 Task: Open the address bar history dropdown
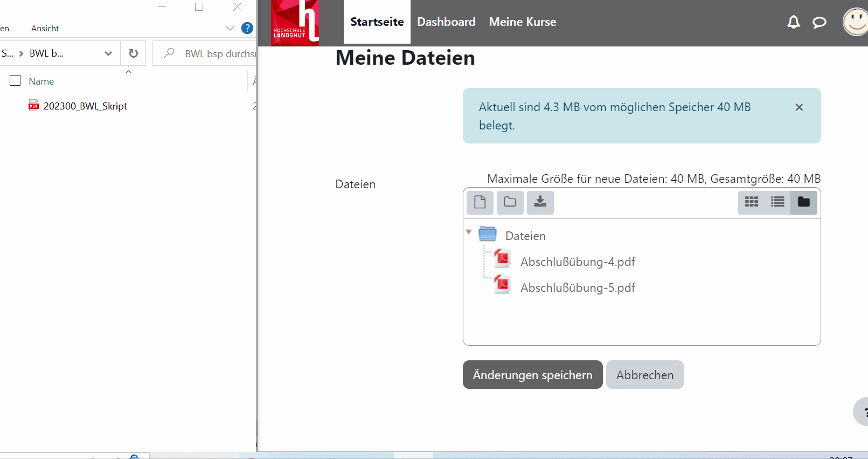coord(108,53)
